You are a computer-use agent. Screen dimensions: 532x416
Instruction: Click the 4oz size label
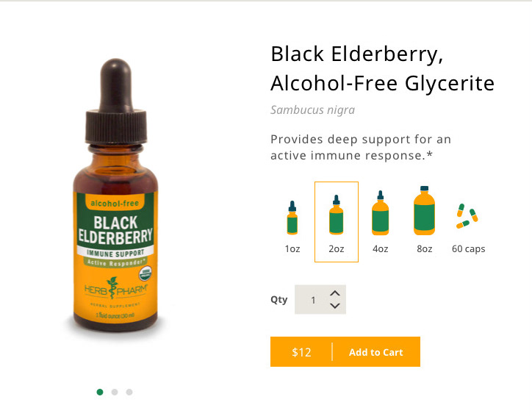pyautogui.click(x=381, y=248)
